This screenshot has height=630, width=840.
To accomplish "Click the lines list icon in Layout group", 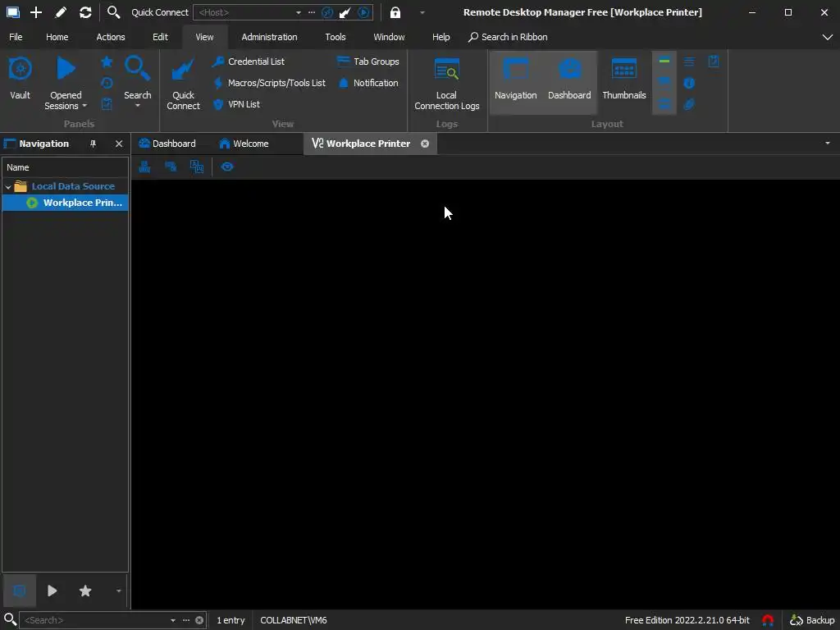I will click(689, 62).
